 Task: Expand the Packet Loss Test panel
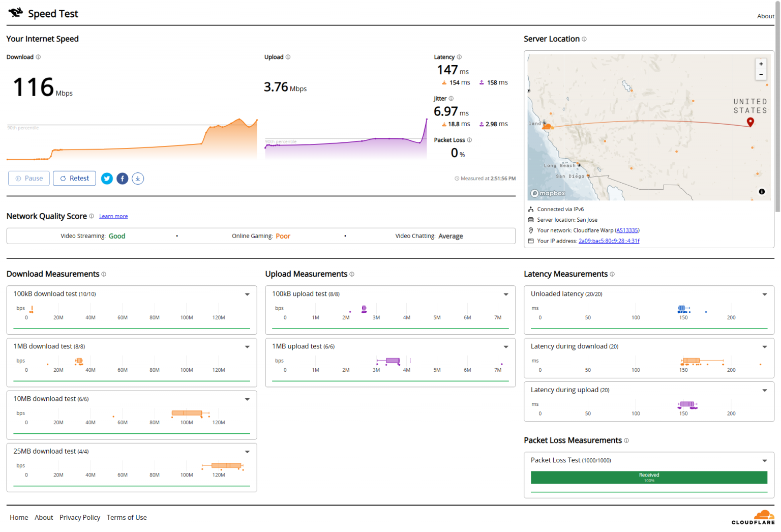(x=764, y=461)
